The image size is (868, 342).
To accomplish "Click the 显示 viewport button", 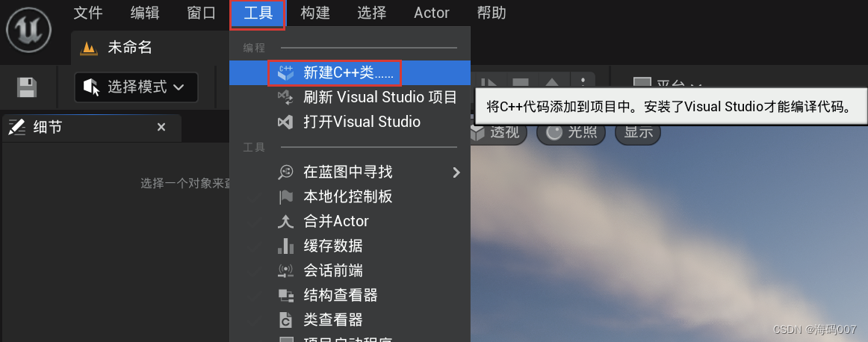I will click(638, 131).
